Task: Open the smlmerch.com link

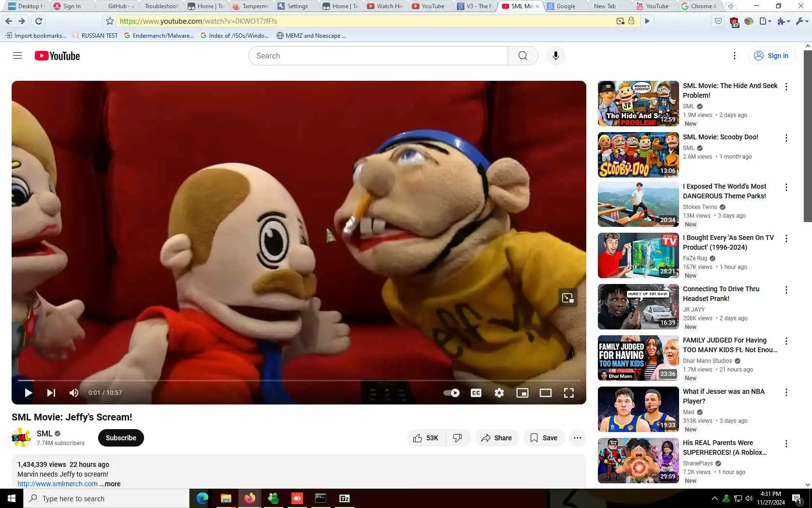Action: (58, 484)
